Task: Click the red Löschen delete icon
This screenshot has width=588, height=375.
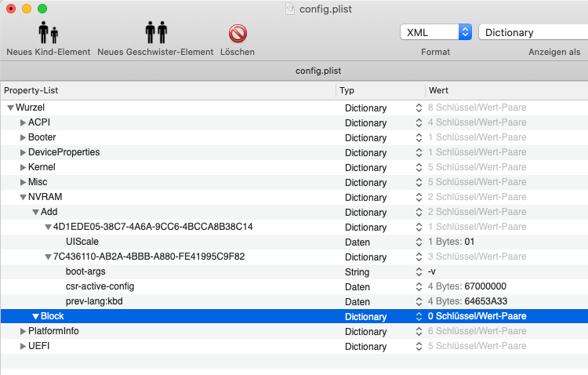Action: tap(238, 34)
